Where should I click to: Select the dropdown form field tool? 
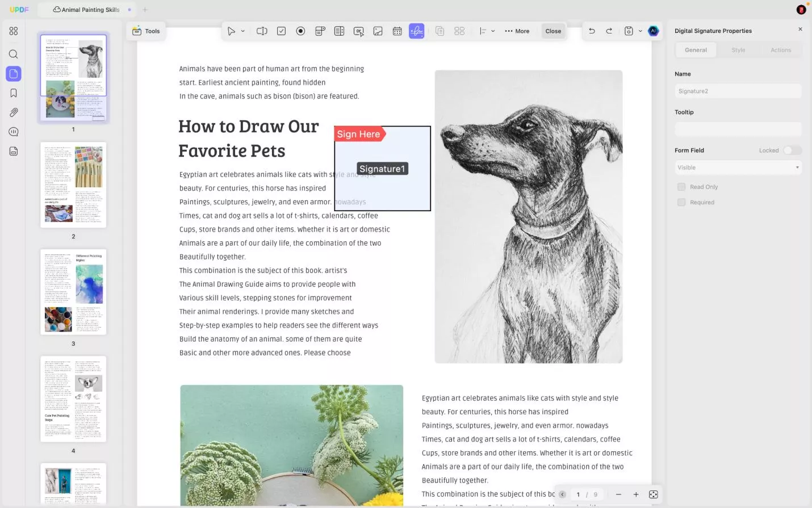tap(320, 31)
